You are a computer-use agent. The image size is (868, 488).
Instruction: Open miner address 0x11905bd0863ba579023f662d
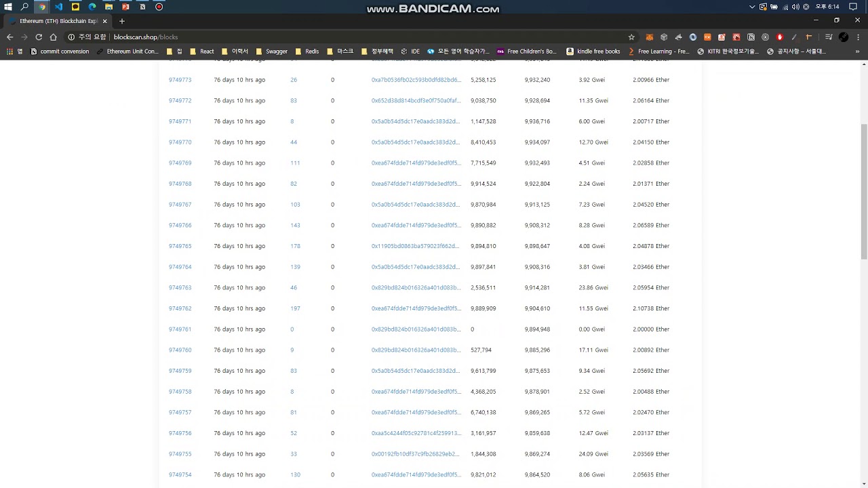pyautogui.click(x=416, y=246)
